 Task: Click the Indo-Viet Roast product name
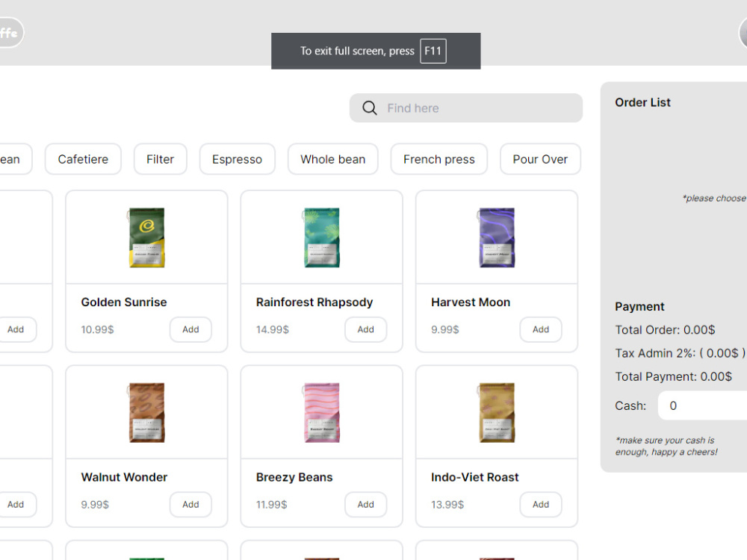point(475,477)
